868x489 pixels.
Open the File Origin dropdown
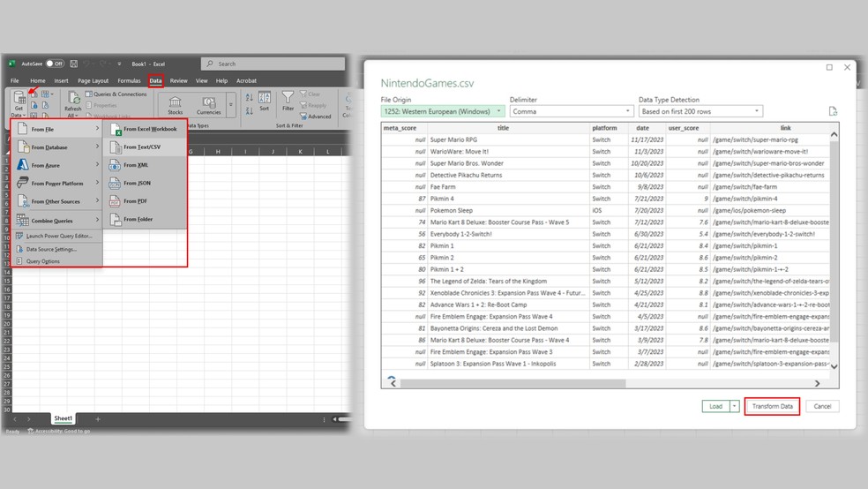click(x=443, y=111)
